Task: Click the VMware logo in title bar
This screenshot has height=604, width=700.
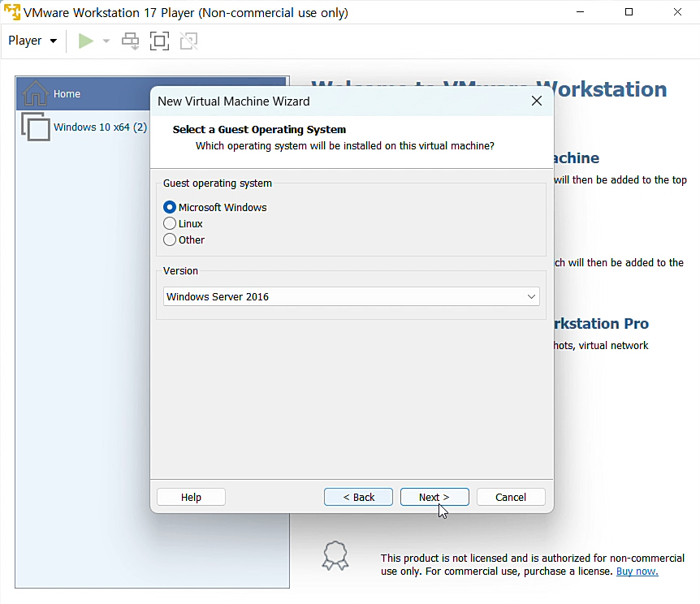Action: [x=12, y=12]
